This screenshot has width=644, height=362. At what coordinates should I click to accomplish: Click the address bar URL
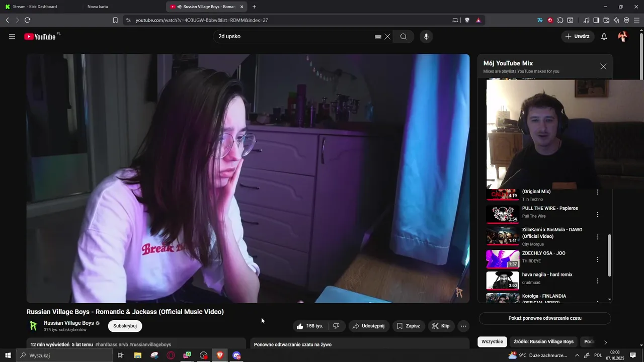click(201, 20)
